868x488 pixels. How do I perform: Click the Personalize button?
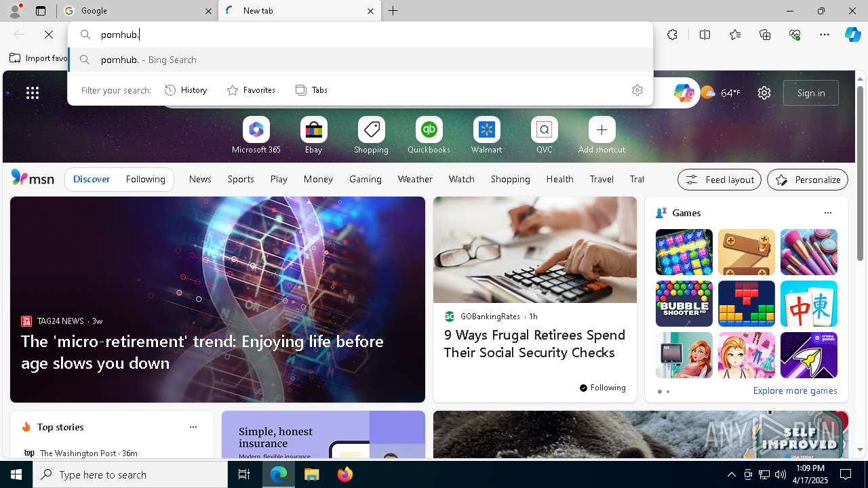pos(808,180)
